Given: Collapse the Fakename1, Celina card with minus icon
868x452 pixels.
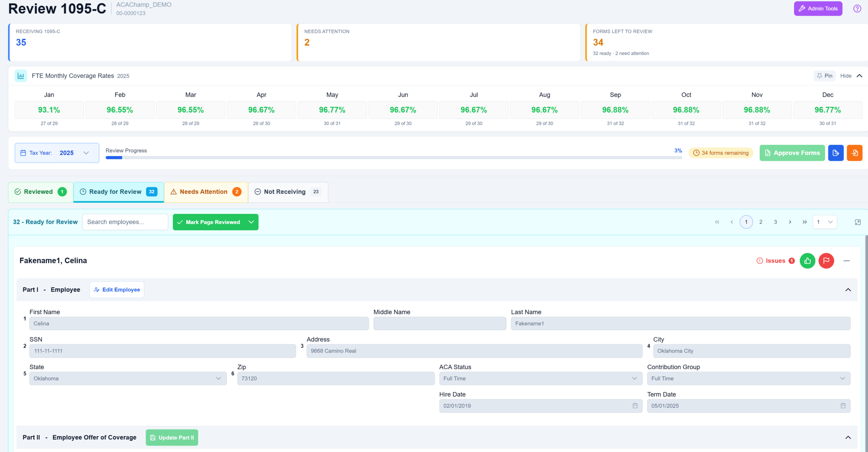Looking at the screenshot, I should point(847,261).
